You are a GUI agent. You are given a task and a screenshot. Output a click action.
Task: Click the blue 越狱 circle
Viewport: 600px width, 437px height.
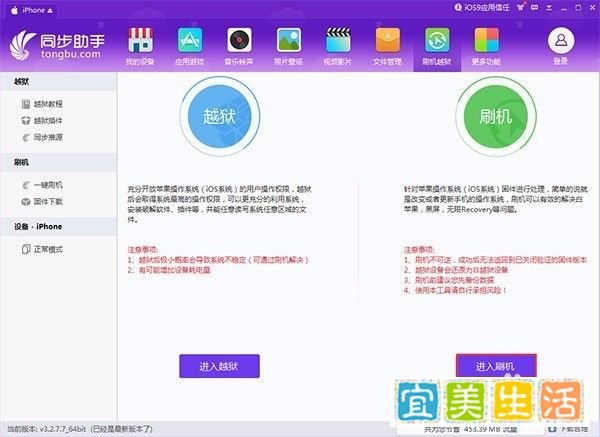pyautogui.click(x=220, y=116)
